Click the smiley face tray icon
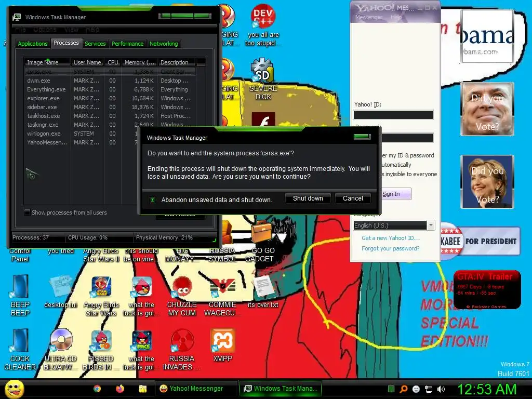532x399 pixels. [x=416, y=389]
